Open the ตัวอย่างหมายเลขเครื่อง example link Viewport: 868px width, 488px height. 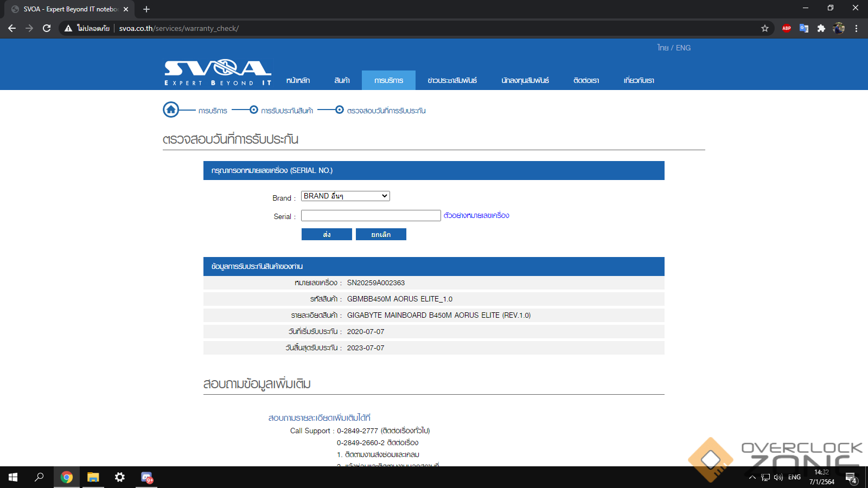click(476, 216)
